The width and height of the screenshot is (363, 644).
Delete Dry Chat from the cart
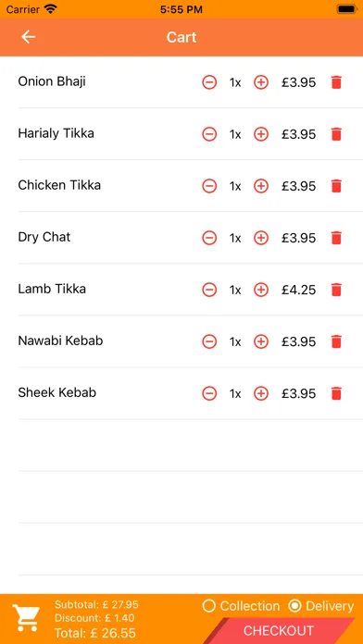(x=336, y=238)
